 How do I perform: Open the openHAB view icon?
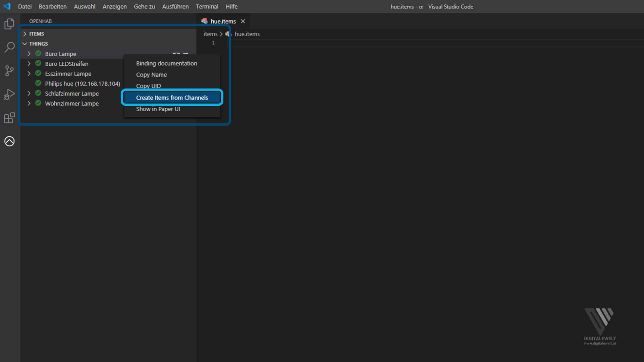[x=9, y=141]
